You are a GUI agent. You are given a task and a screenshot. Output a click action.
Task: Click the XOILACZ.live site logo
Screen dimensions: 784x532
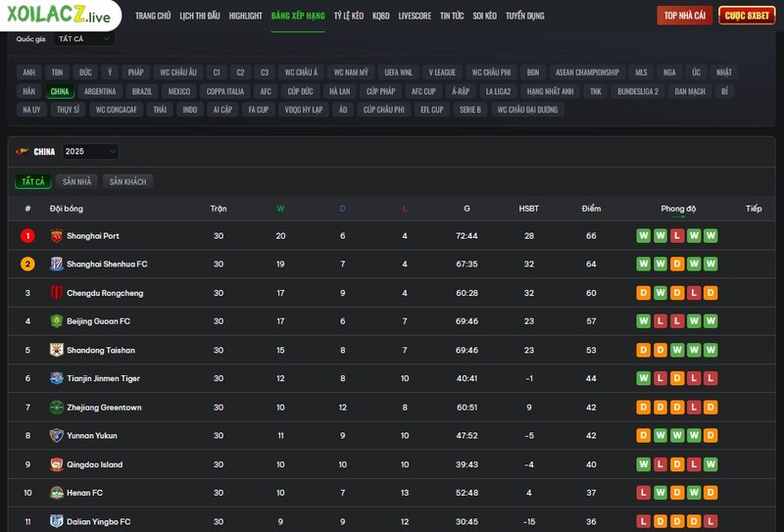(59, 16)
